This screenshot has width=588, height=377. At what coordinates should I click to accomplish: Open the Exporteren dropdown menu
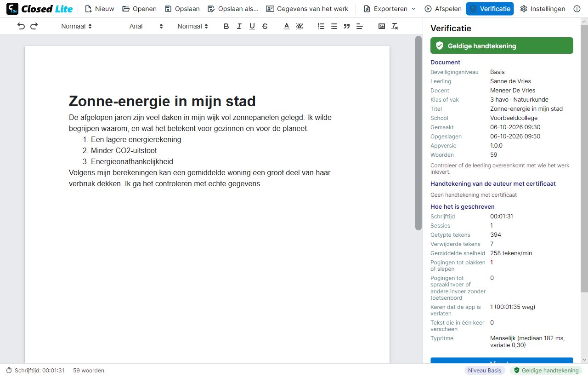coord(390,9)
